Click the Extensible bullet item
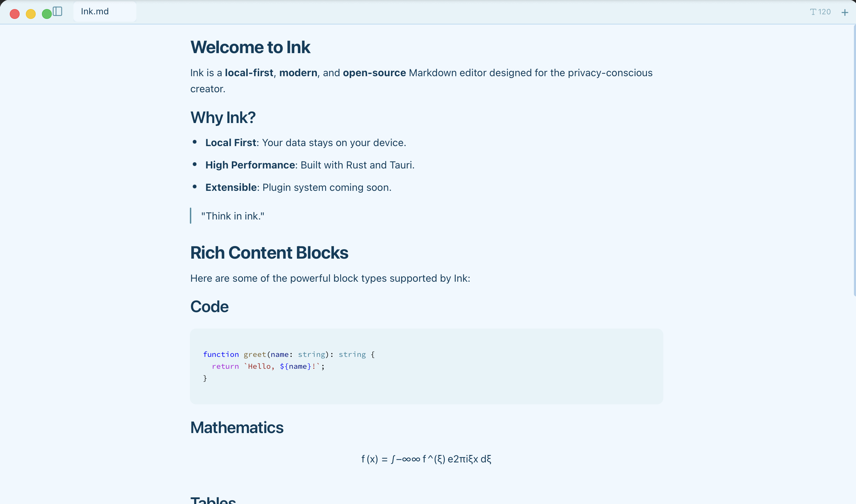Screen dimensions: 856x504 tap(298, 187)
